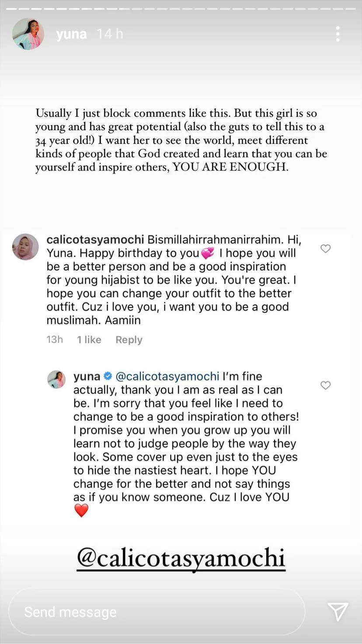View the "1 like" count on comment
362x644 pixels.
click(x=89, y=340)
